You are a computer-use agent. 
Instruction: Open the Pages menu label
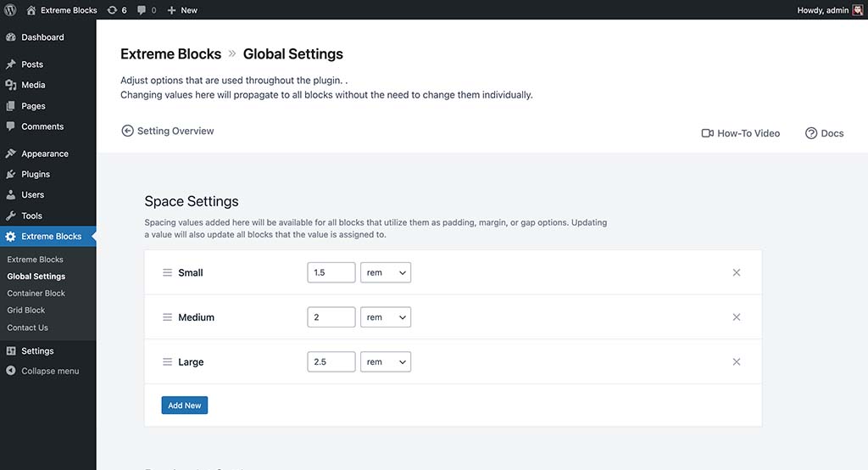(x=33, y=106)
